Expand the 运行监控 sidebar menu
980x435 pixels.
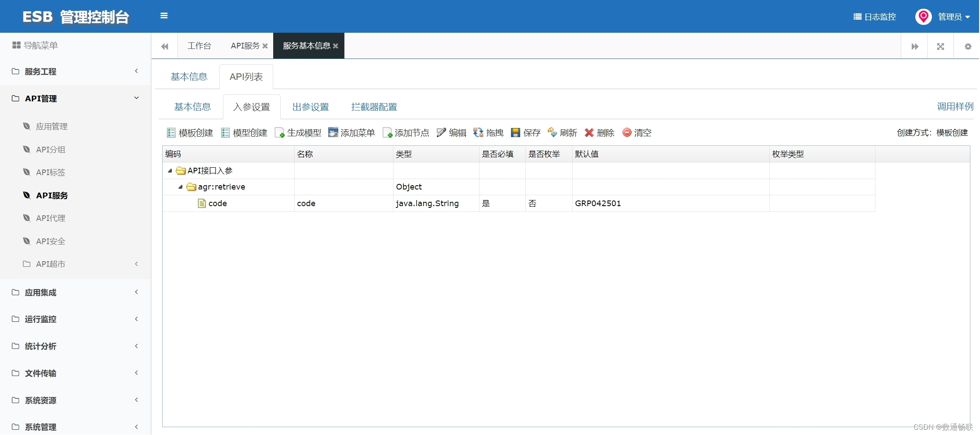pos(75,319)
